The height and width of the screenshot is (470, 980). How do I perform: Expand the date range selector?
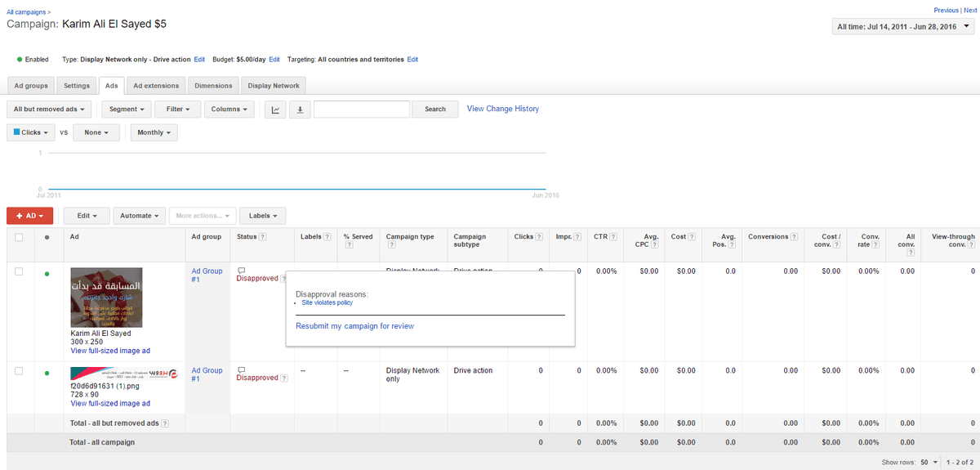point(903,27)
